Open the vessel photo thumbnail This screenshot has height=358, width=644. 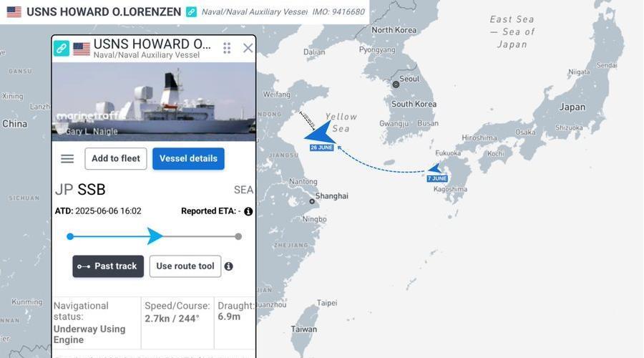154,102
